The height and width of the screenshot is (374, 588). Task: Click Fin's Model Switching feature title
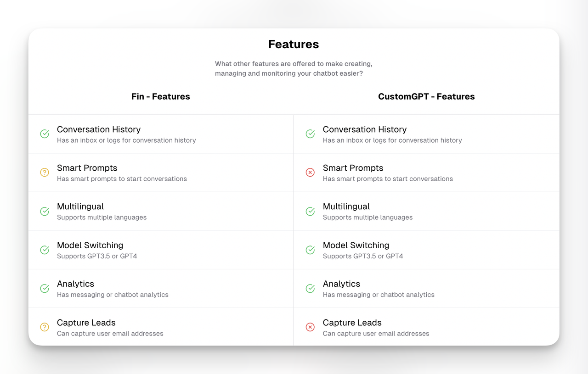[x=90, y=245]
